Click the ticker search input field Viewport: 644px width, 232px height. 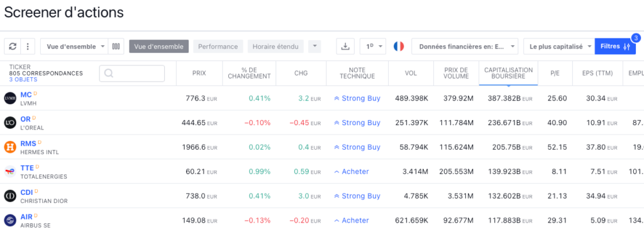tap(132, 73)
